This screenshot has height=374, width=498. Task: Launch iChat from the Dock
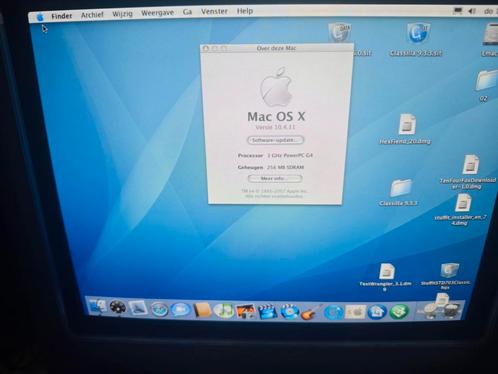(180, 310)
